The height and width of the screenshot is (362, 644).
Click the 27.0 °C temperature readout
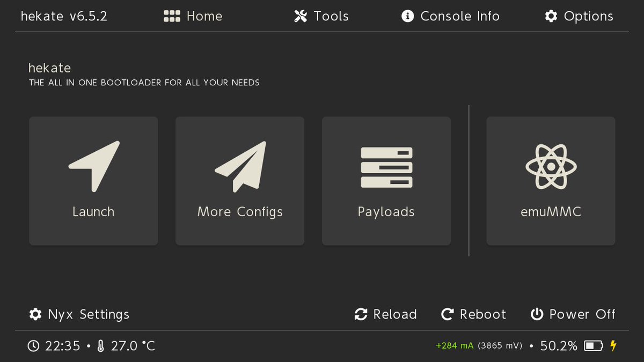(x=133, y=346)
